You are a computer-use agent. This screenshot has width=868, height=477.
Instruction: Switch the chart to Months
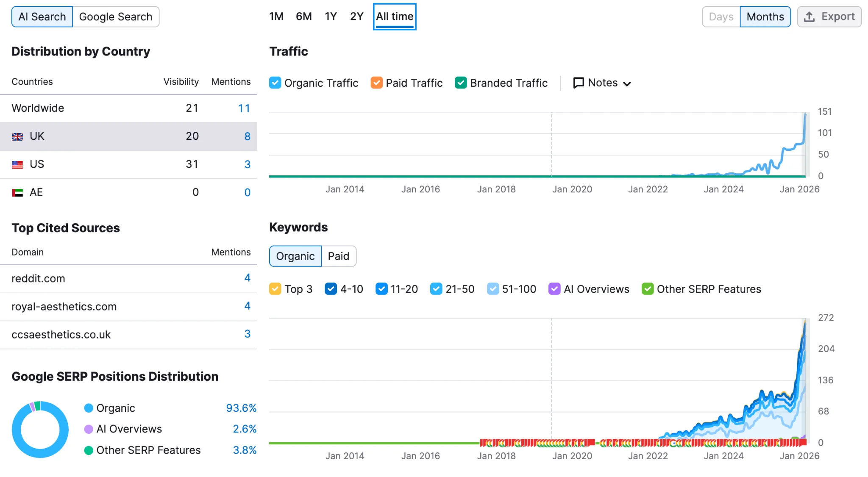coord(765,17)
